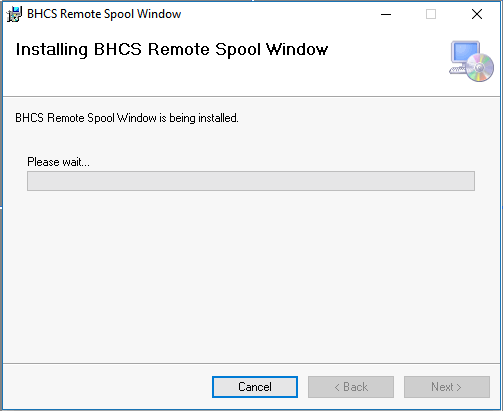Open the installer system menu icon in title bar
Screen dimensions: 503x411
[14, 14]
